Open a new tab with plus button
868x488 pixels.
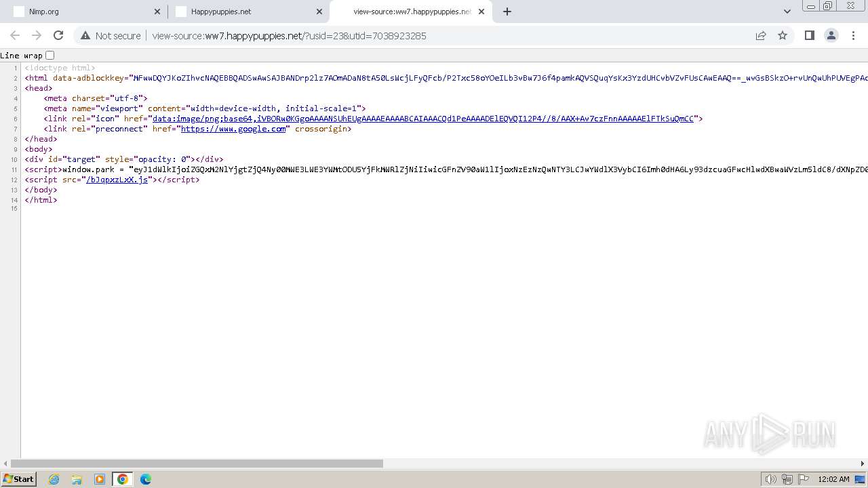pos(507,12)
